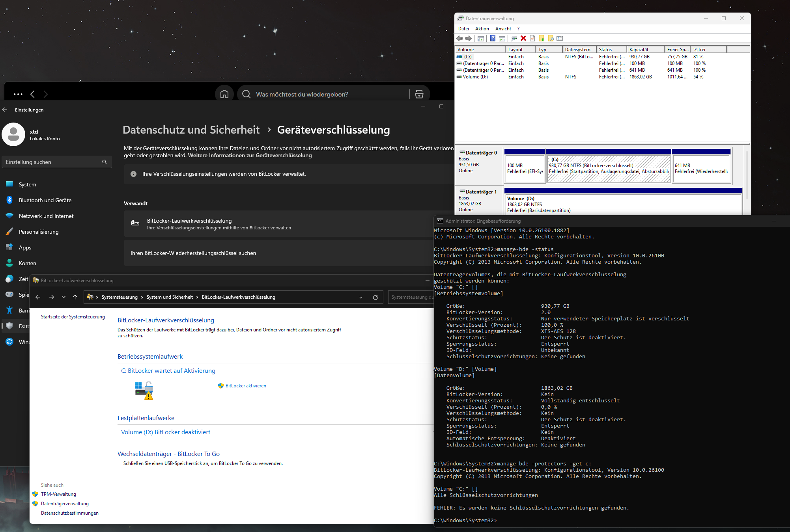Open the Aktion menu in Datenträgerverwaltung
The image size is (790, 532).
pos(482,29)
